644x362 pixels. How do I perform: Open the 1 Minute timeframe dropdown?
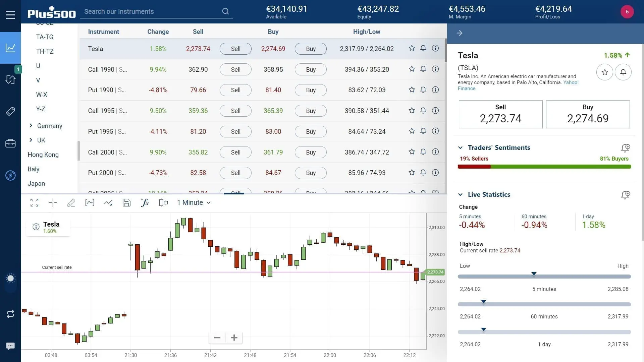point(194,202)
